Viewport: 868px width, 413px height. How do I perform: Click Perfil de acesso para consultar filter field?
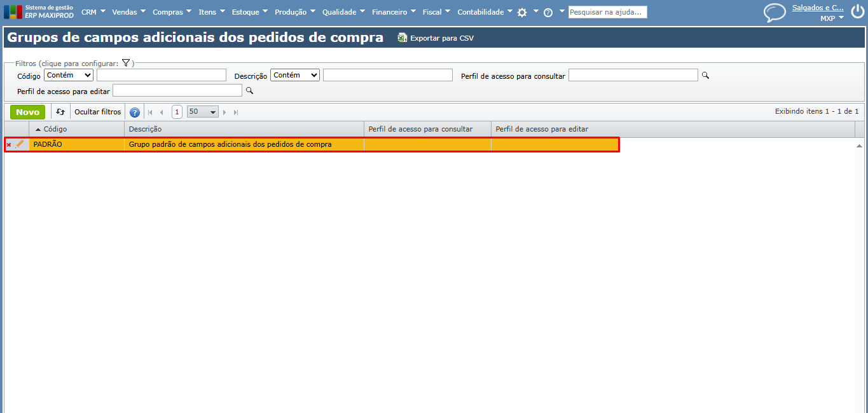point(633,75)
